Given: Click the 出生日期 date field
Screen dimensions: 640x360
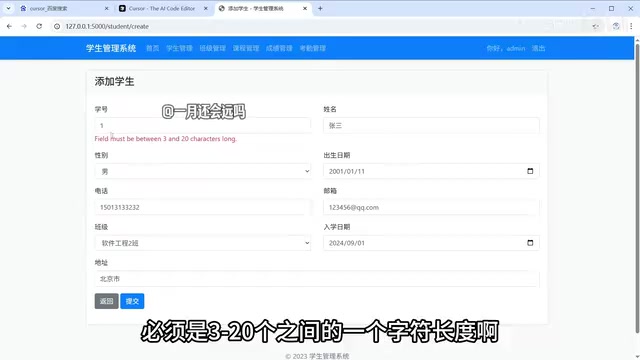Looking at the screenshot, I should [x=431, y=171].
